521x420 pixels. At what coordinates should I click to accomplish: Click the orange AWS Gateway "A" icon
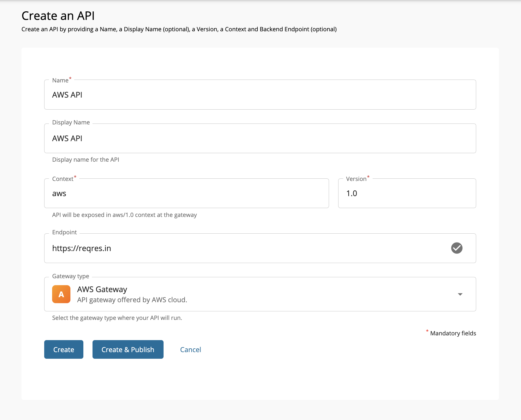pos(61,294)
